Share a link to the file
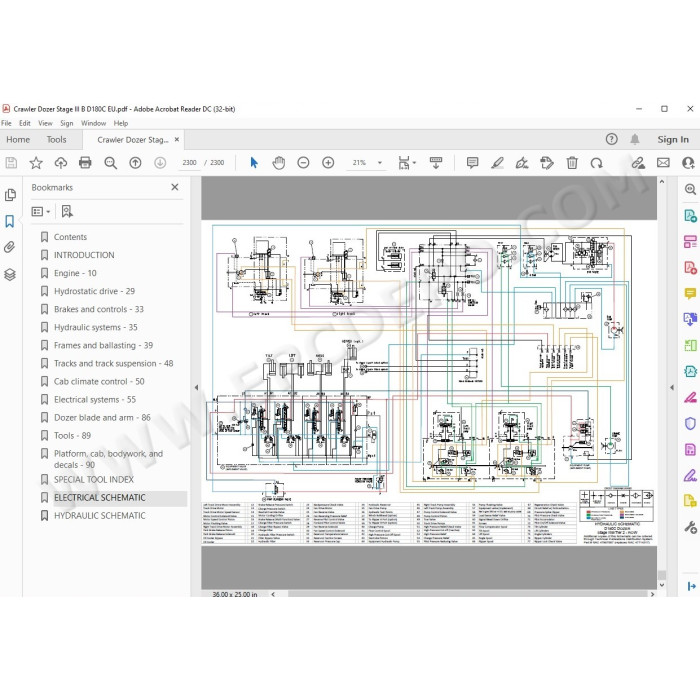The height and width of the screenshot is (700, 700). [638, 163]
